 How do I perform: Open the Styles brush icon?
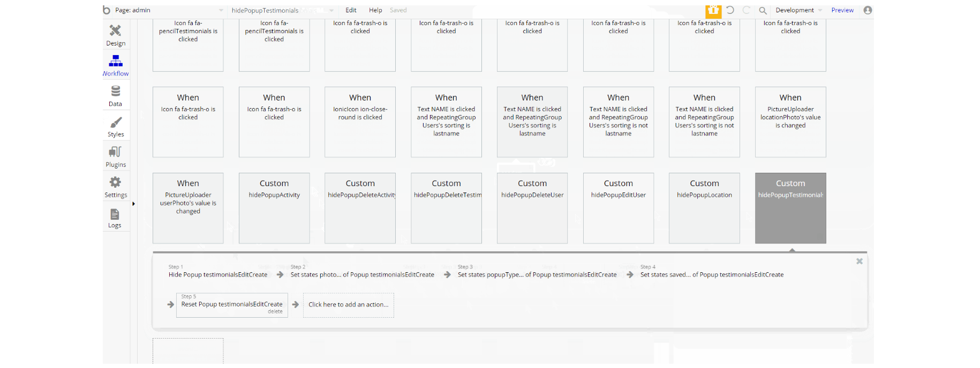click(x=115, y=122)
